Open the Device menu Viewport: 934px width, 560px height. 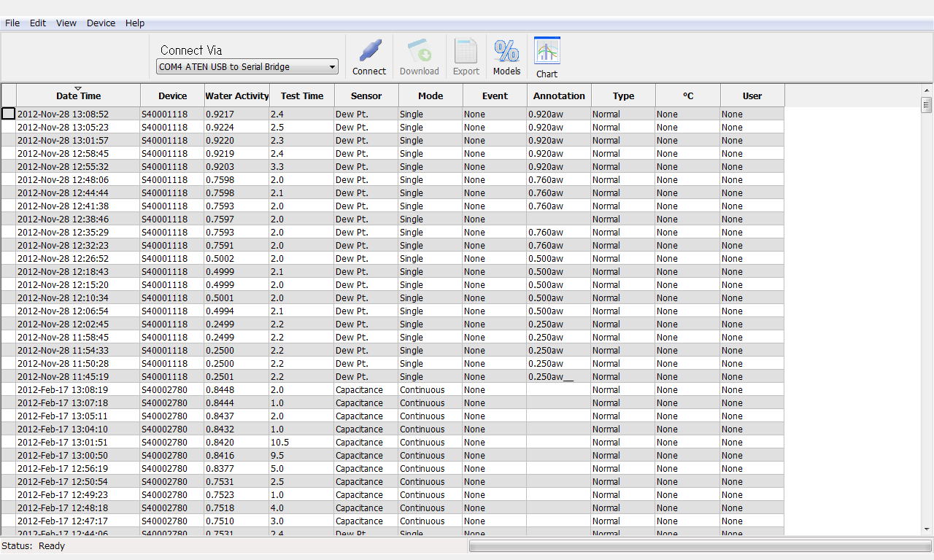coord(101,23)
